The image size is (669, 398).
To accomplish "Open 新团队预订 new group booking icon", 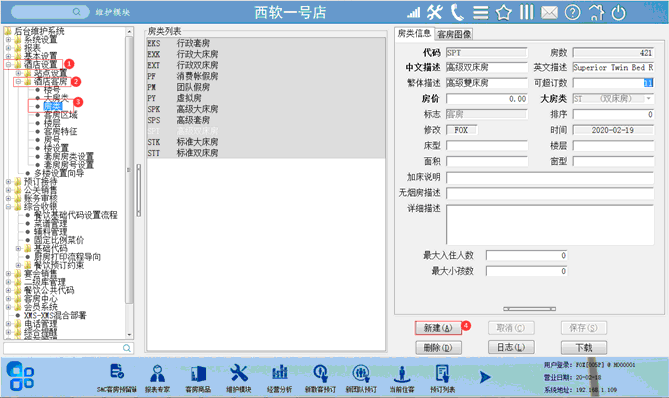I will click(x=361, y=378).
